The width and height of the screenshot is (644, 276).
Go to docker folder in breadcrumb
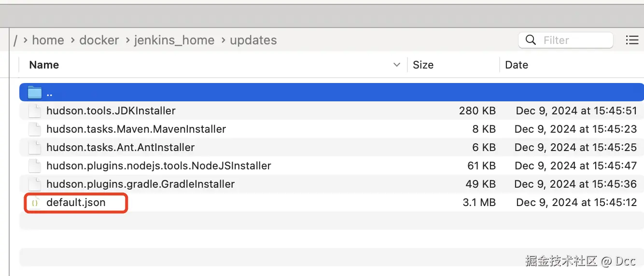click(x=99, y=40)
